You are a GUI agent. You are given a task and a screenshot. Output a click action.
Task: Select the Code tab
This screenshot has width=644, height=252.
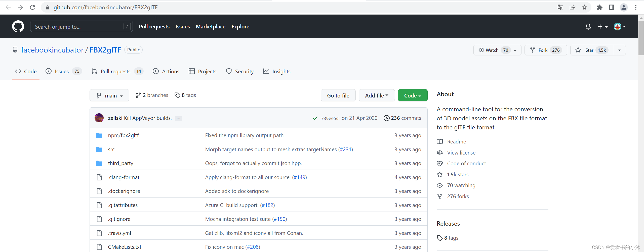tap(26, 71)
